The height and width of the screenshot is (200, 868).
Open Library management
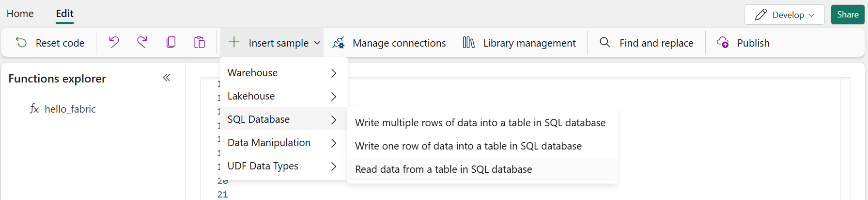(519, 43)
